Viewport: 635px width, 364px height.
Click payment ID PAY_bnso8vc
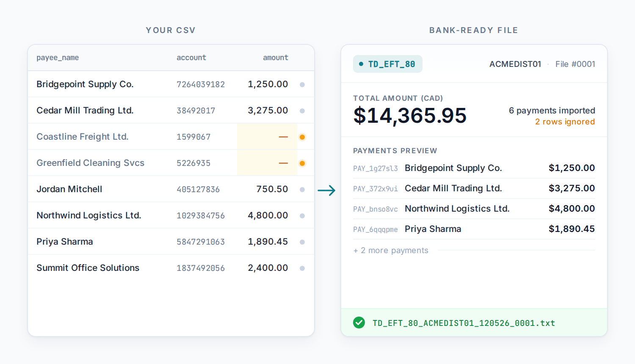(x=375, y=209)
